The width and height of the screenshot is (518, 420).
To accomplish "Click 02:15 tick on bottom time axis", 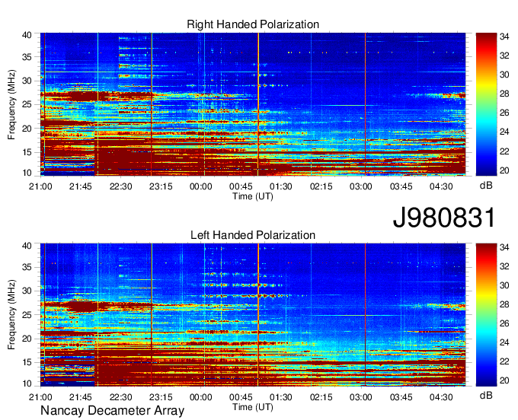I will 321,397.
